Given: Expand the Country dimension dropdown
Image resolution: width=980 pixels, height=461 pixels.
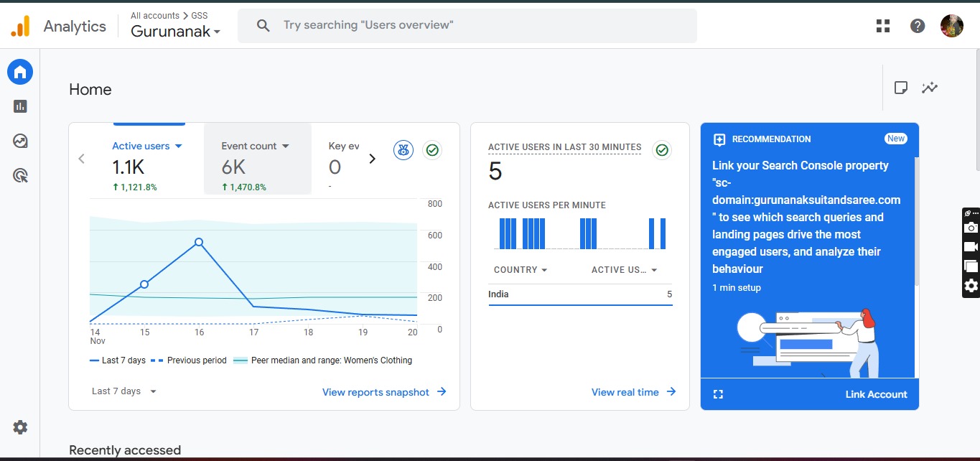Looking at the screenshot, I should [x=521, y=270].
